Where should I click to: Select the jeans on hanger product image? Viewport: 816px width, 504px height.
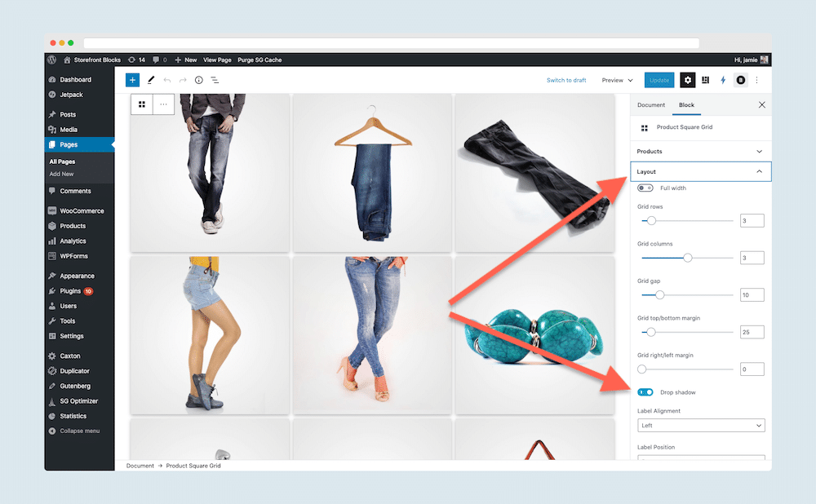[x=372, y=173]
